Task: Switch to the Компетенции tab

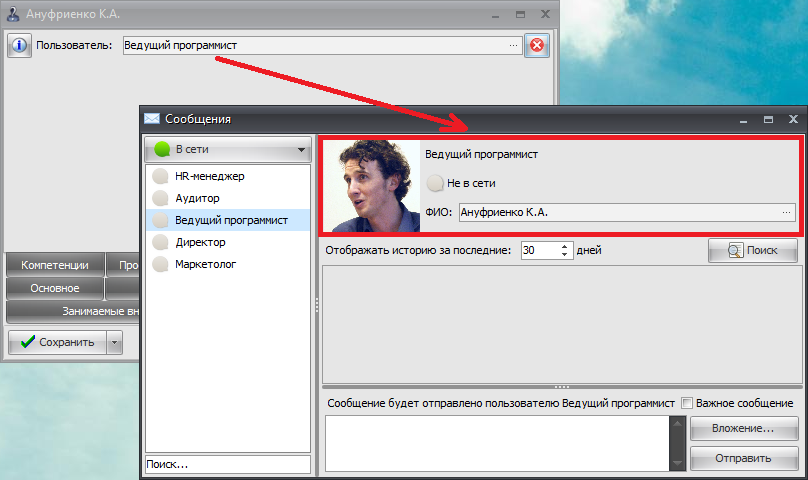Action: point(55,265)
